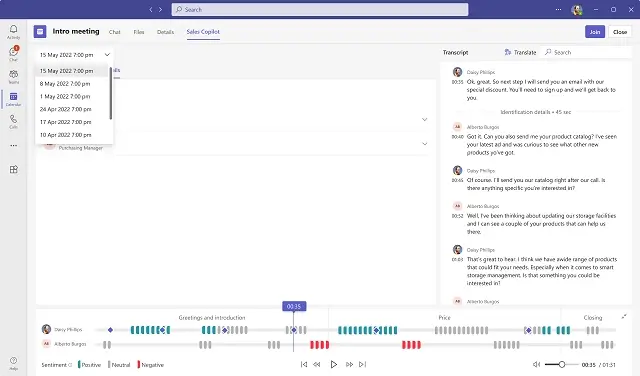Expand the Purchasing Manager row chevron

[424, 144]
